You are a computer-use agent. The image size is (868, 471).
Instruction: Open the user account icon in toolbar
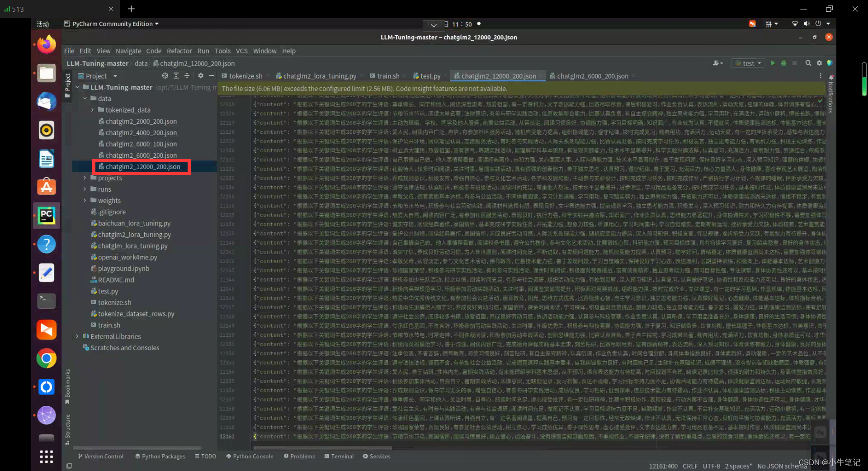[x=718, y=63]
